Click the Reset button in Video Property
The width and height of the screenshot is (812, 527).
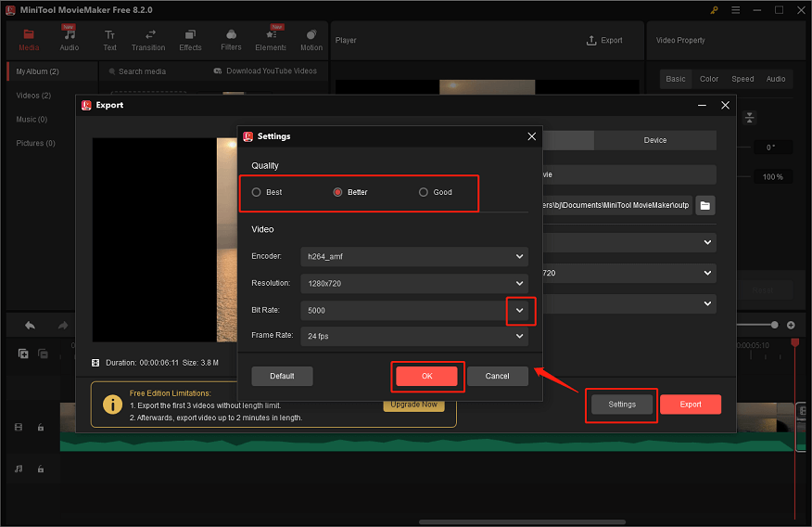pos(763,290)
